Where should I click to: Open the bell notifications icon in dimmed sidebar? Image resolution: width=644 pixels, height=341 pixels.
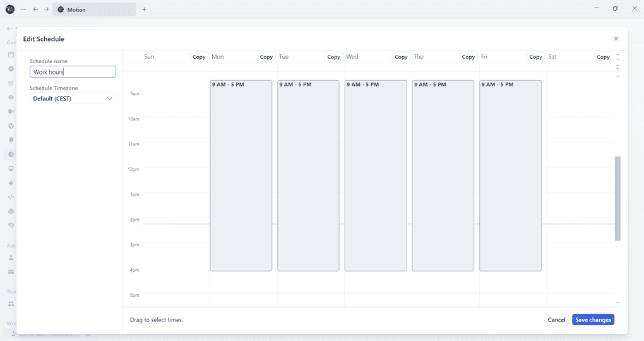point(11,140)
